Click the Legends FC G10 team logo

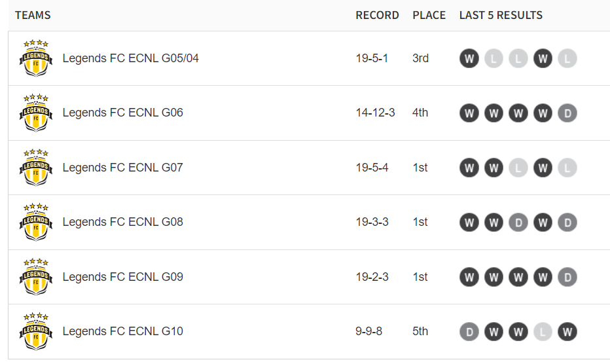35,331
